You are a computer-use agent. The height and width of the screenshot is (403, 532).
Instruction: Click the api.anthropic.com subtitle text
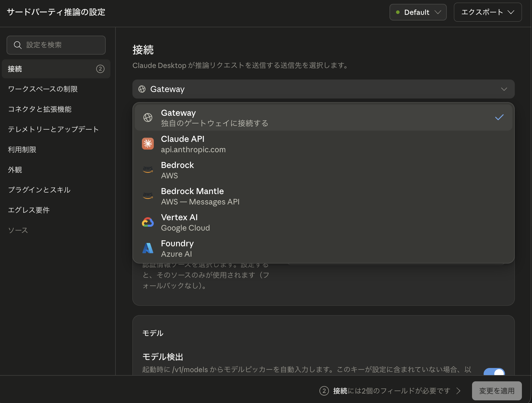[193, 150]
